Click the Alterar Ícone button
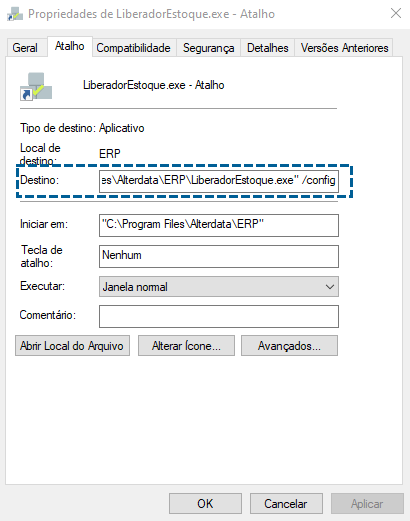The image size is (410, 521). point(186,346)
